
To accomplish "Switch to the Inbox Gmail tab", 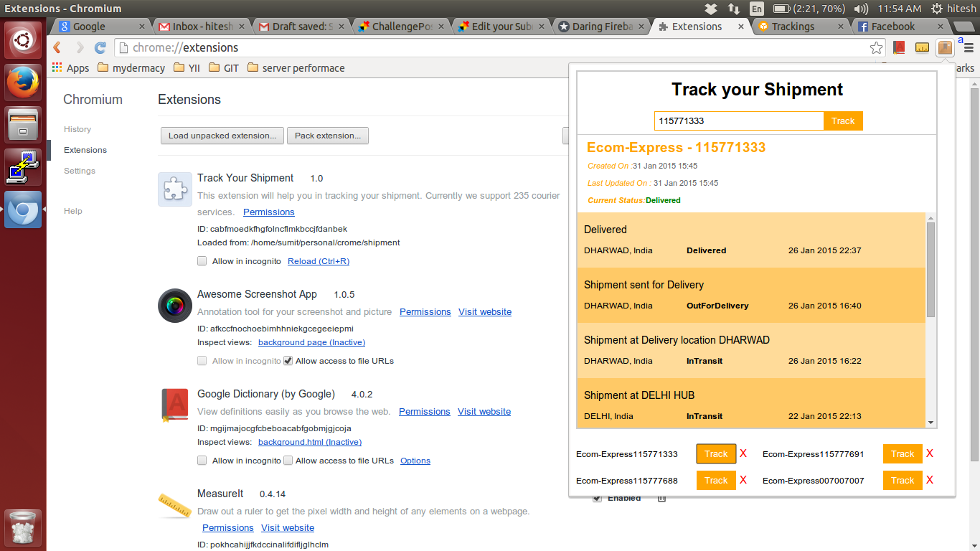I will click(x=197, y=27).
